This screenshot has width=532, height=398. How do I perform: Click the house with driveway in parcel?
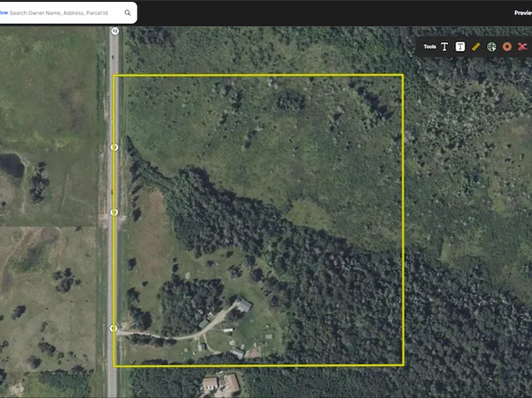(244, 304)
